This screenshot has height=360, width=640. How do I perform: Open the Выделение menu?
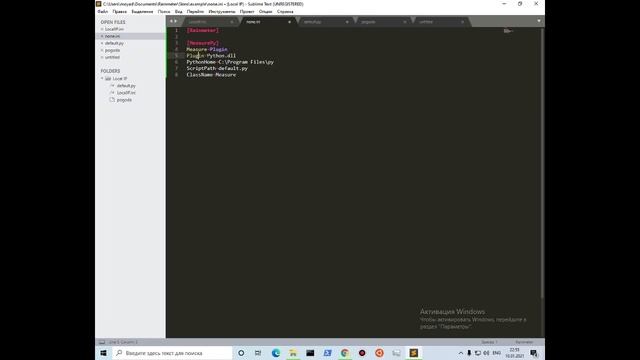(142, 11)
